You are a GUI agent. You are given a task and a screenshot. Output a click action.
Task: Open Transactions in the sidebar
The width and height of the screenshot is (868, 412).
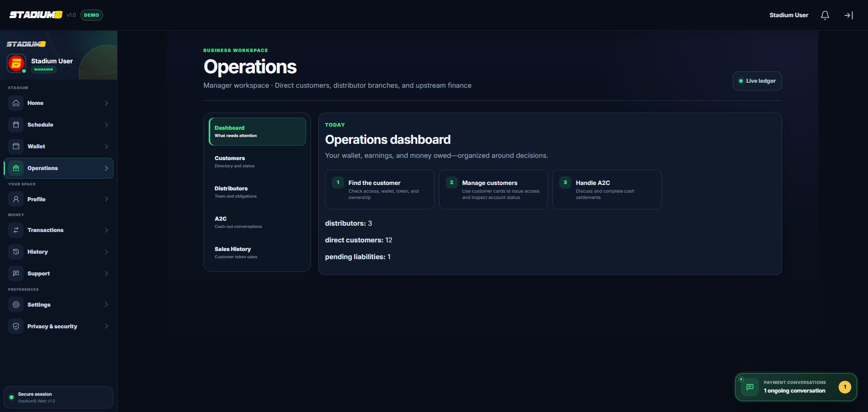pos(59,230)
